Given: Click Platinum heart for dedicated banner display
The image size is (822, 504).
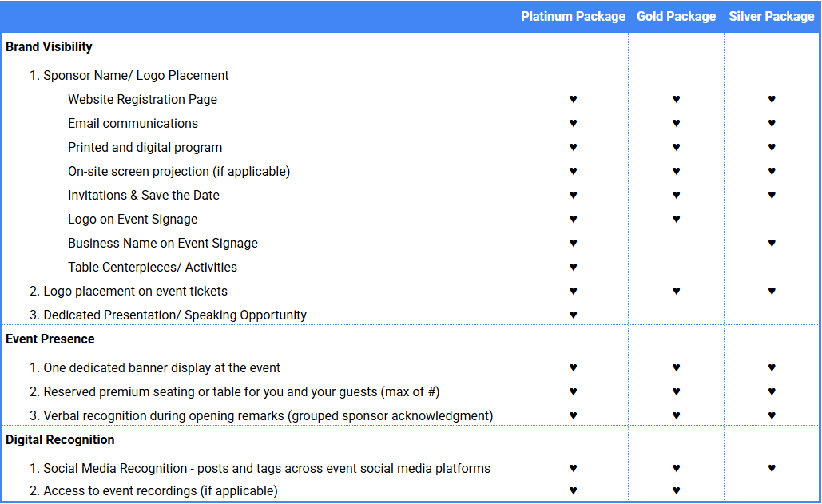Looking at the screenshot, I should tap(573, 367).
